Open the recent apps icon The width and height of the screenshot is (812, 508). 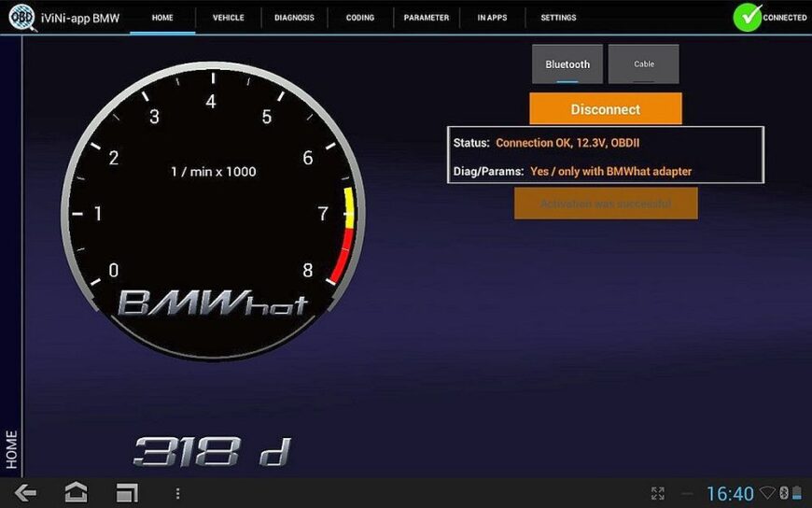click(126, 492)
